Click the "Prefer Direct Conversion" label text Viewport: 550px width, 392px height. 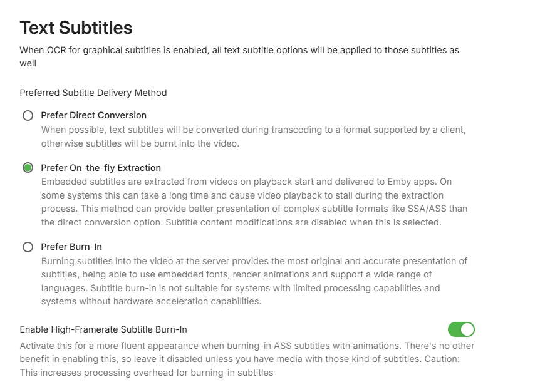93,115
